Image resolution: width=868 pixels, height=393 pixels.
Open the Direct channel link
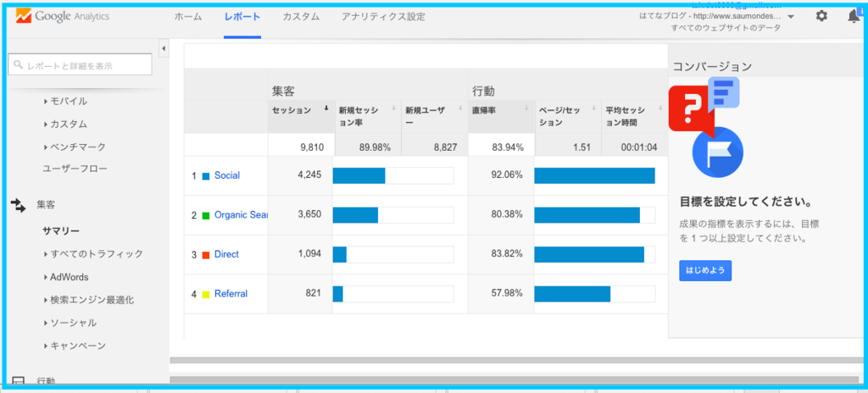(226, 255)
